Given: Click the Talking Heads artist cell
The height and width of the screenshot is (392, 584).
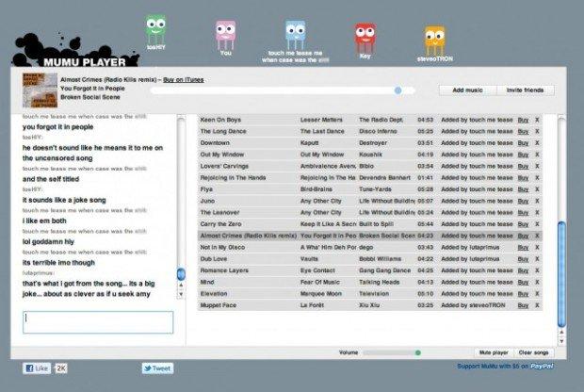Looking at the screenshot, I should click(380, 283).
